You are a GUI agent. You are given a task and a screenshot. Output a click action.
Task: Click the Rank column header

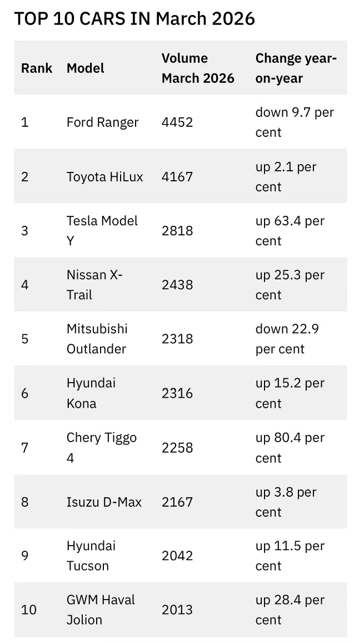point(37,68)
